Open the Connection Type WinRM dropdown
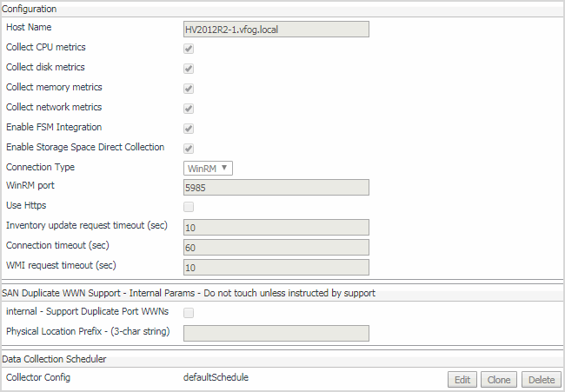 (x=208, y=168)
